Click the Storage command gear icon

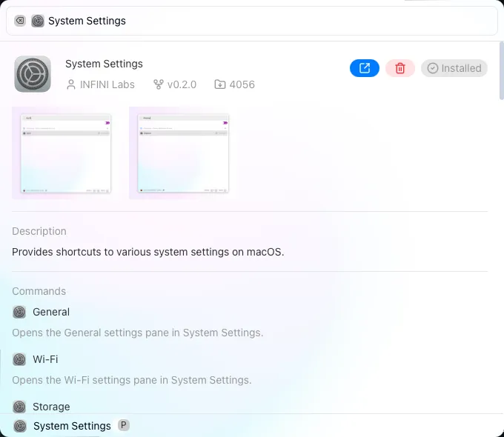click(19, 407)
